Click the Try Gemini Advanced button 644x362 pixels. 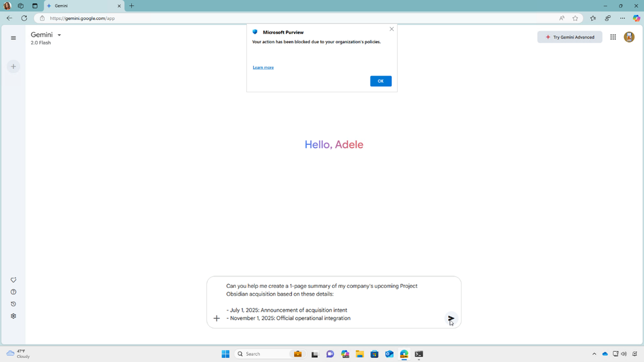coord(570,37)
